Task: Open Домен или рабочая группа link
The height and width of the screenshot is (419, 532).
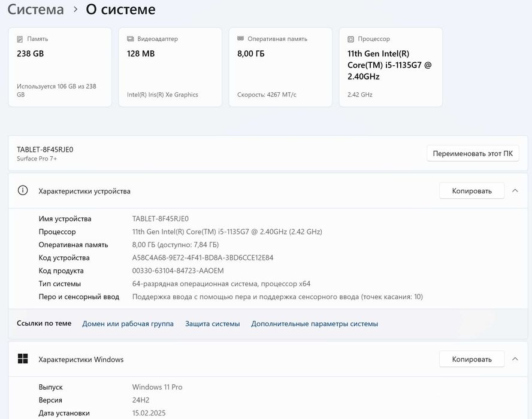Action: click(x=128, y=324)
